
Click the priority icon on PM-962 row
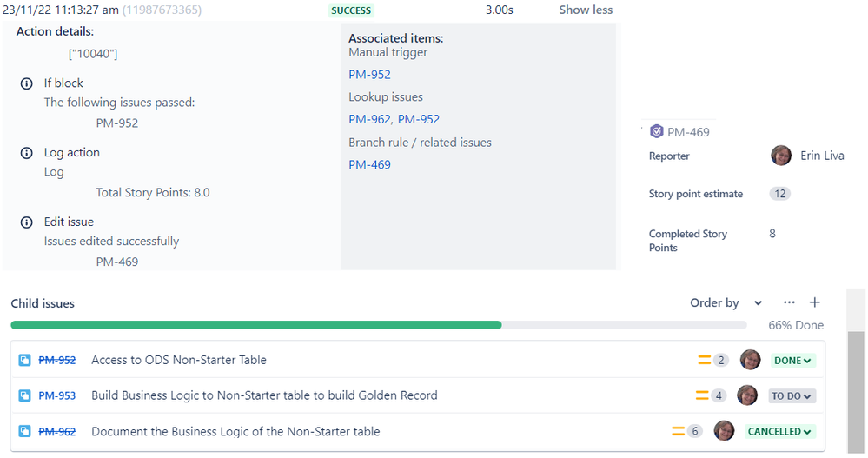point(678,431)
